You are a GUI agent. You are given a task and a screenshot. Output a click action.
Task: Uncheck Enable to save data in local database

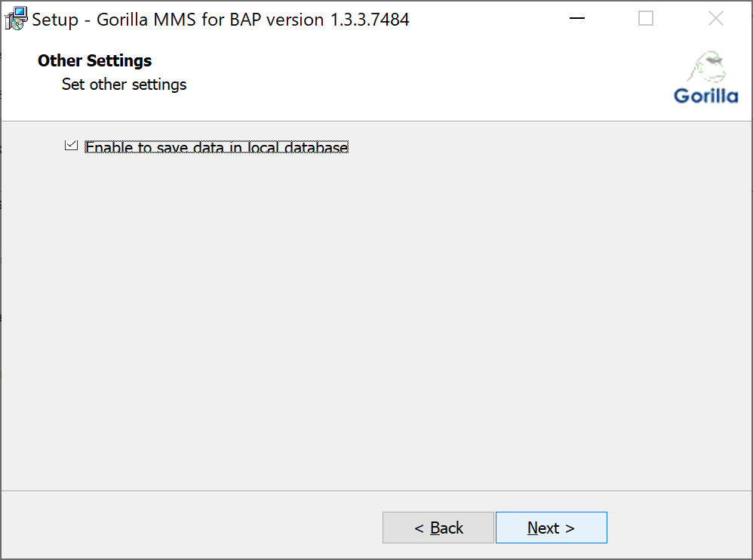click(x=72, y=145)
